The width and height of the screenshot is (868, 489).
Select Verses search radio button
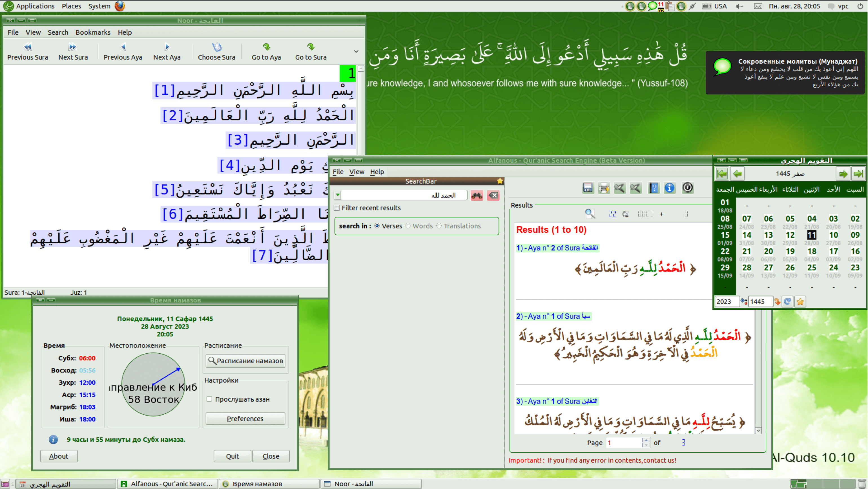click(377, 226)
